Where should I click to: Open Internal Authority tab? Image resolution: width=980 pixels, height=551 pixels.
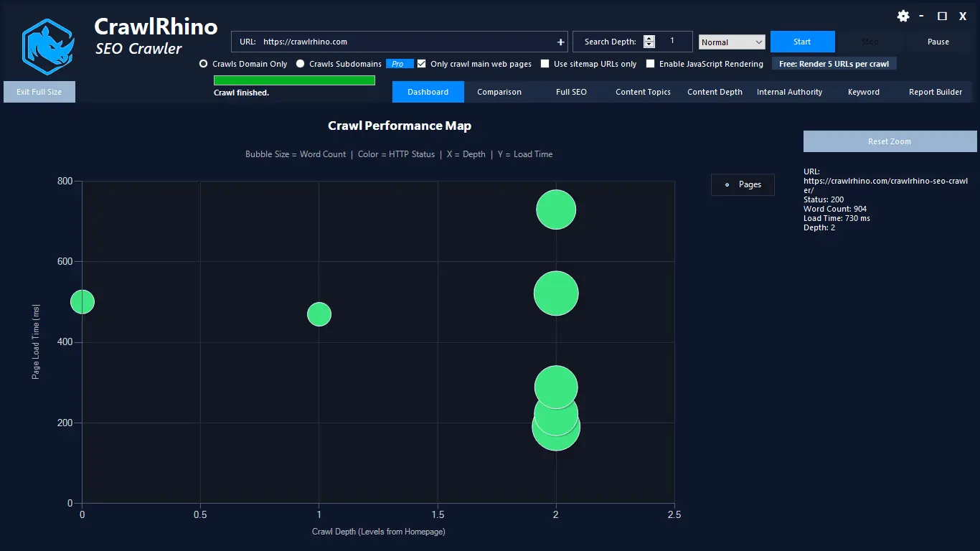tap(789, 92)
